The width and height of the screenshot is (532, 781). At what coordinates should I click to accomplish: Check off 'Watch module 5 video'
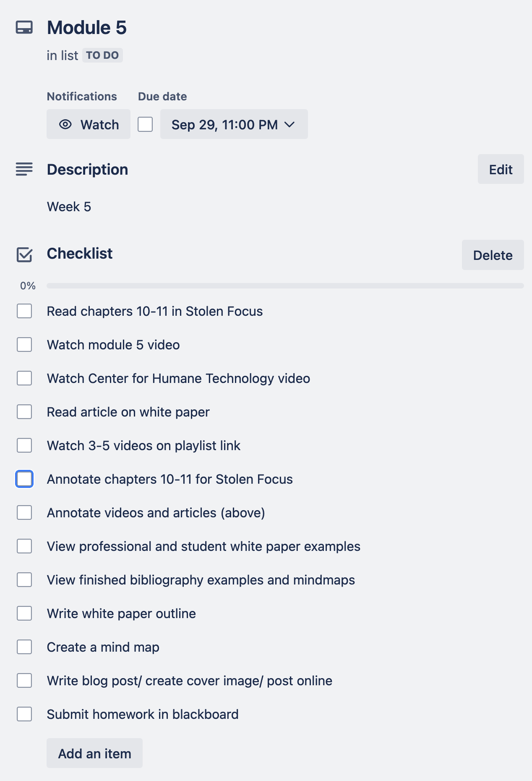[x=24, y=345]
